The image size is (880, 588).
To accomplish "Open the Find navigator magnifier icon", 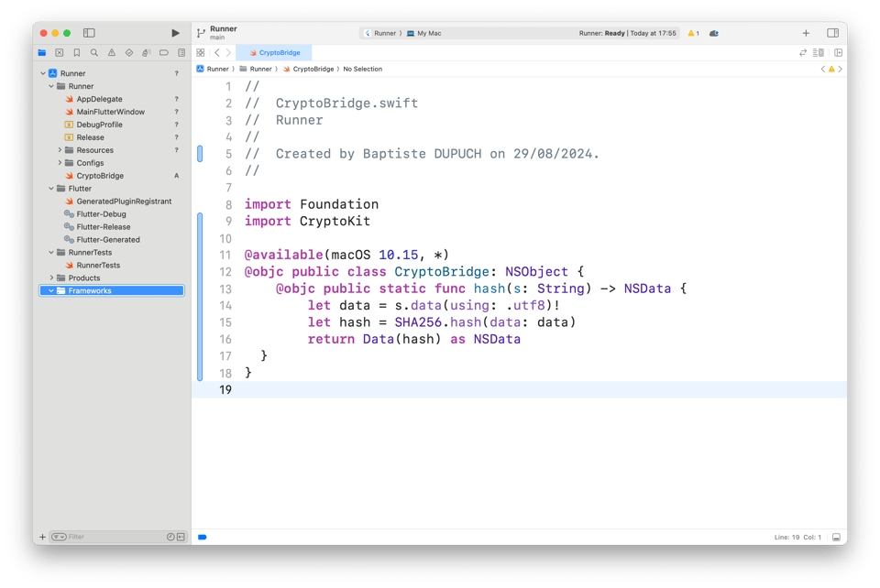I will coord(94,53).
